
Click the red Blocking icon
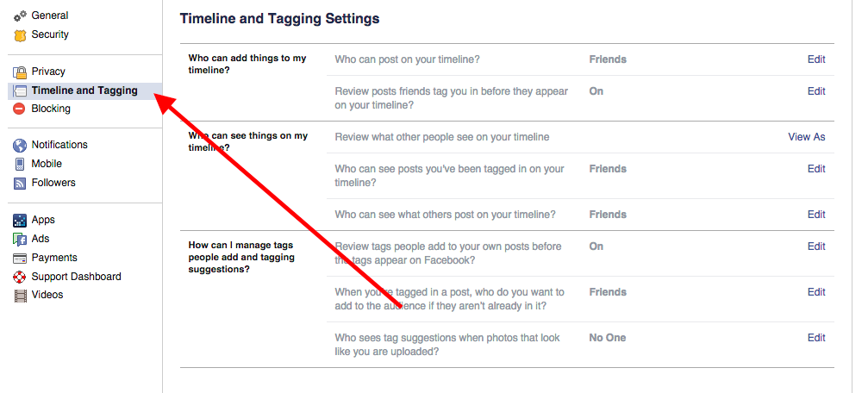coord(20,109)
